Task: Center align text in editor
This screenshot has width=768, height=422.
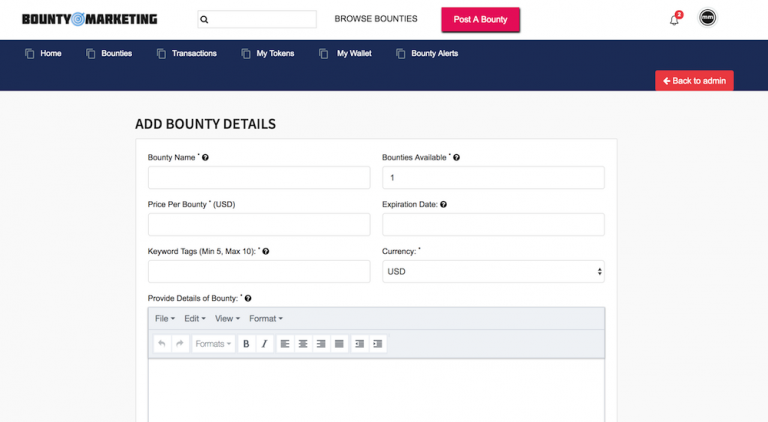Action: pos(303,344)
